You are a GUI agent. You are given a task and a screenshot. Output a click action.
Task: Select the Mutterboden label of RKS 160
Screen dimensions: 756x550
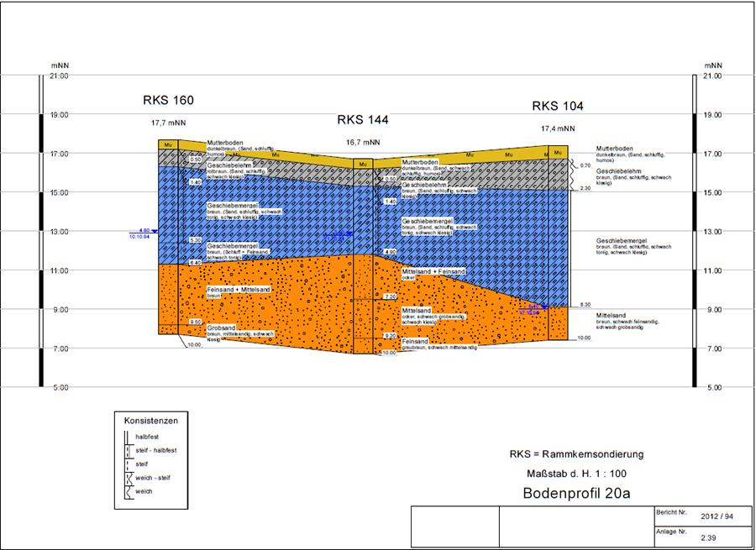pos(225,143)
